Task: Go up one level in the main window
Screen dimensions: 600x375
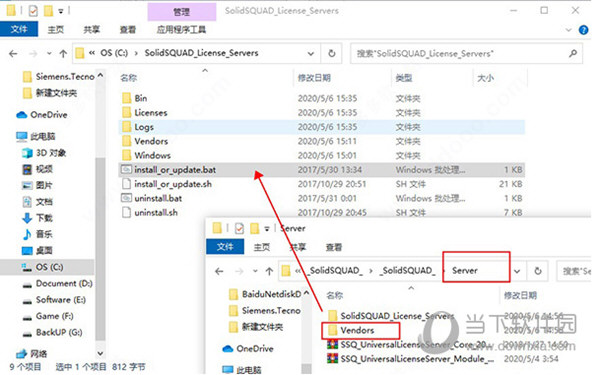Action: click(x=63, y=54)
